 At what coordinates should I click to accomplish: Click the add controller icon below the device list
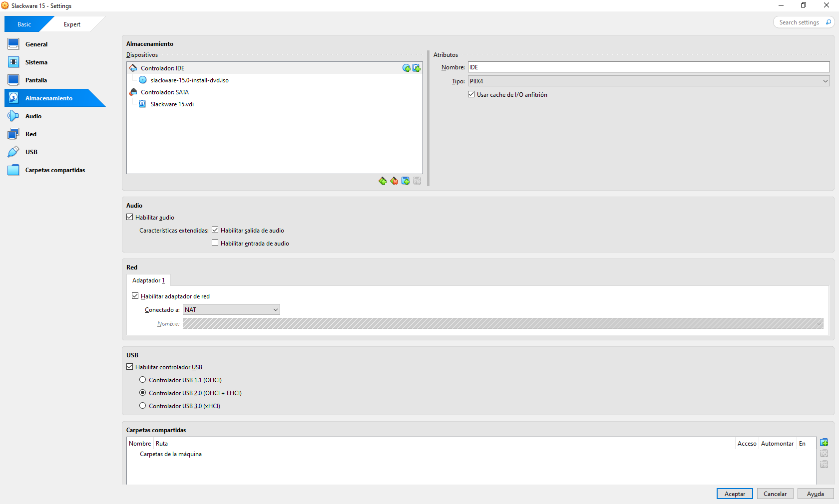pos(383,181)
